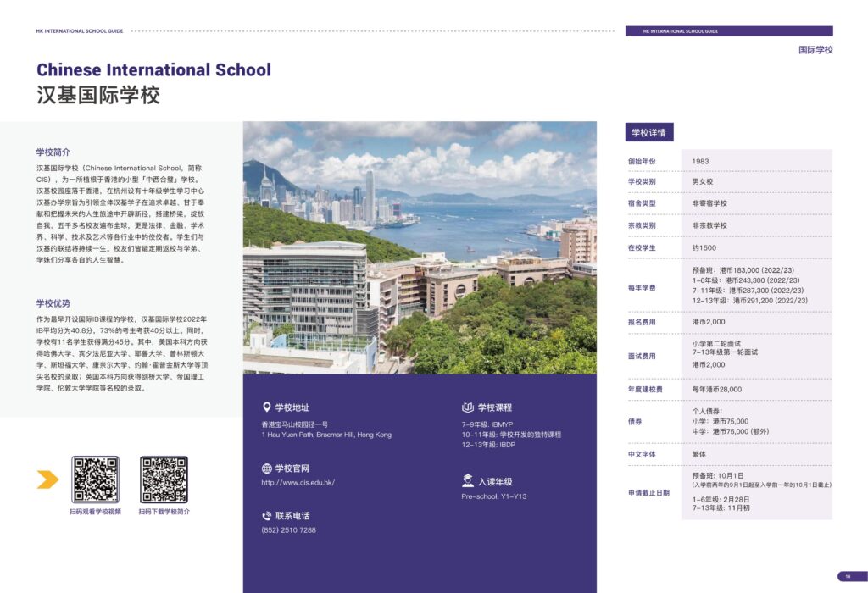Click the deadline 预备班：10月1日

(718, 476)
